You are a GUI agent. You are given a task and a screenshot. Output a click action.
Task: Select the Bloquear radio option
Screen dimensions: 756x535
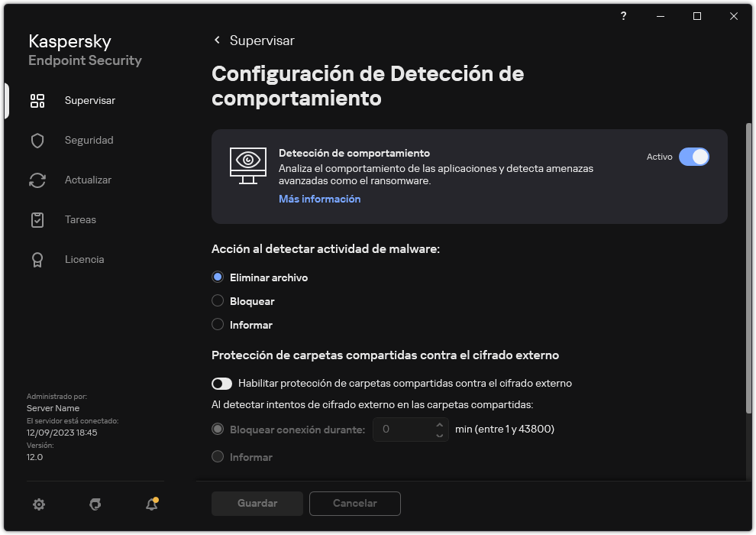pos(218,301)
